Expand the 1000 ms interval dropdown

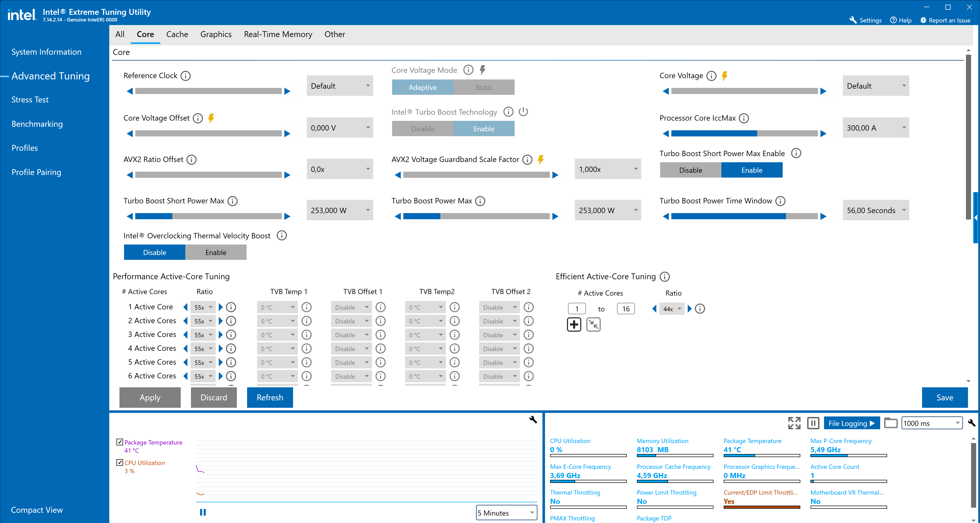(x=932, y=423)
